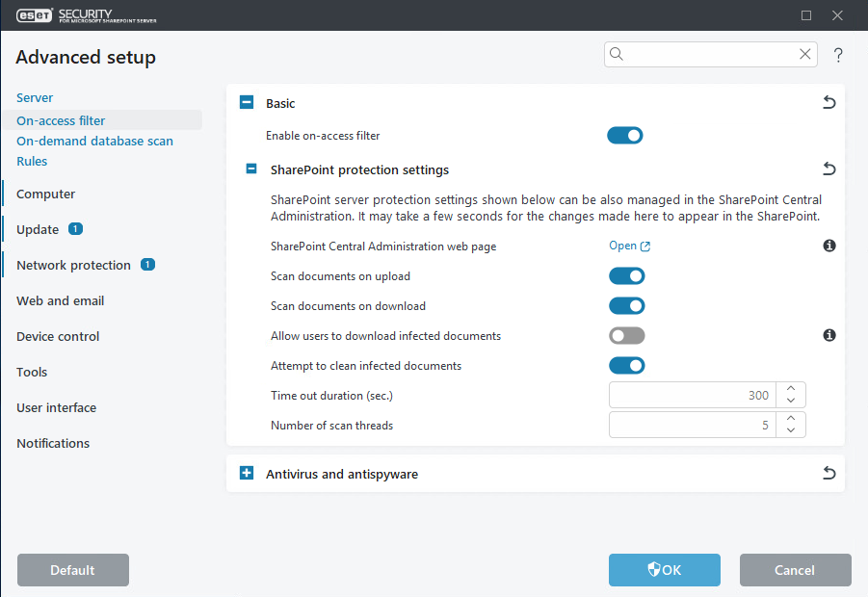This screenshot has height=597, width=868.
Task: Click the revert arrow for Basic section
Action: tap(829, 103)
